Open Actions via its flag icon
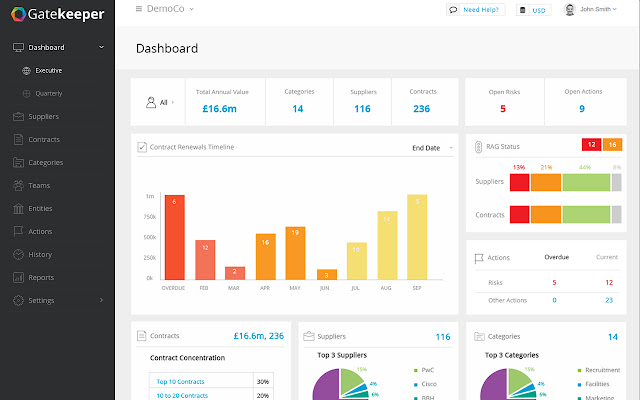Viewport: 640px width, 400px height. (x=18, y=231)
